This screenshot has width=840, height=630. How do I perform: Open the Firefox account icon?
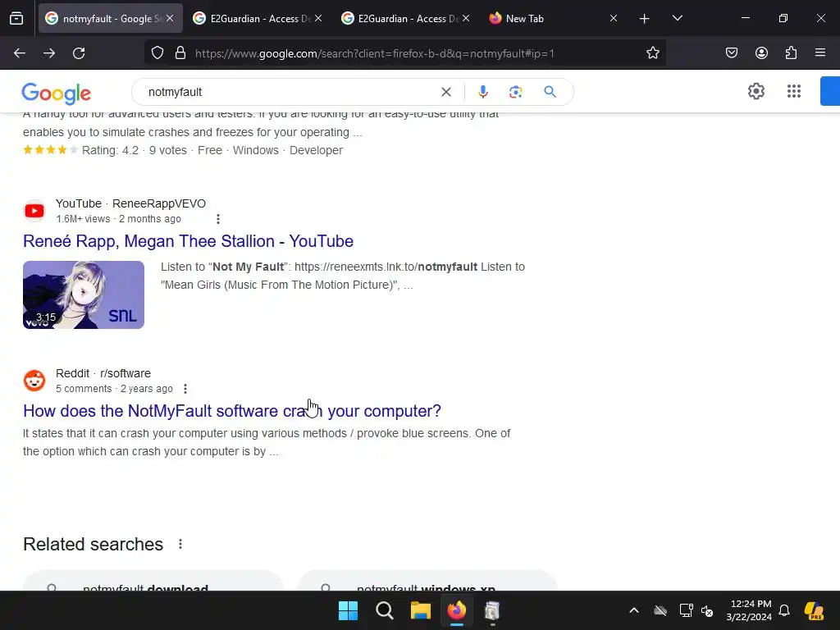coord(761,53)
